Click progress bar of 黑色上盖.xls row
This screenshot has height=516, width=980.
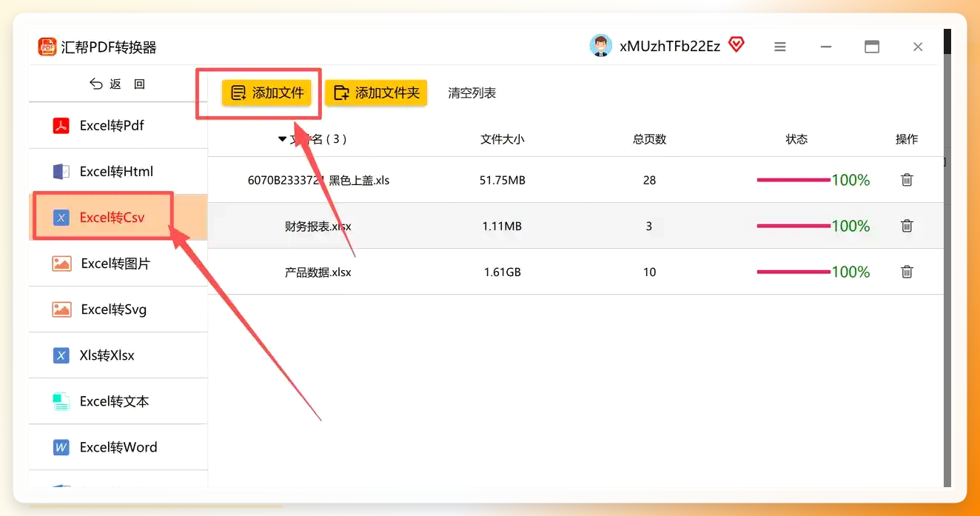(x=793, y=180)
